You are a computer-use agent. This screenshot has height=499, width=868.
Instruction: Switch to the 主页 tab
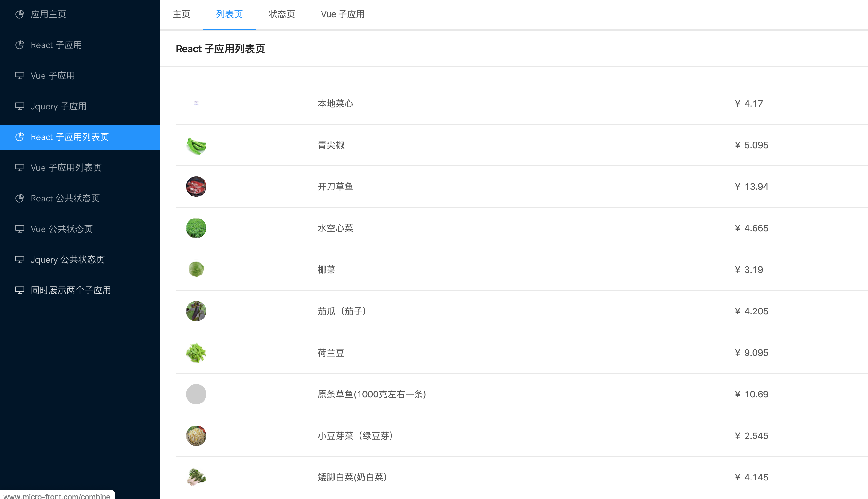pos(181,14)
